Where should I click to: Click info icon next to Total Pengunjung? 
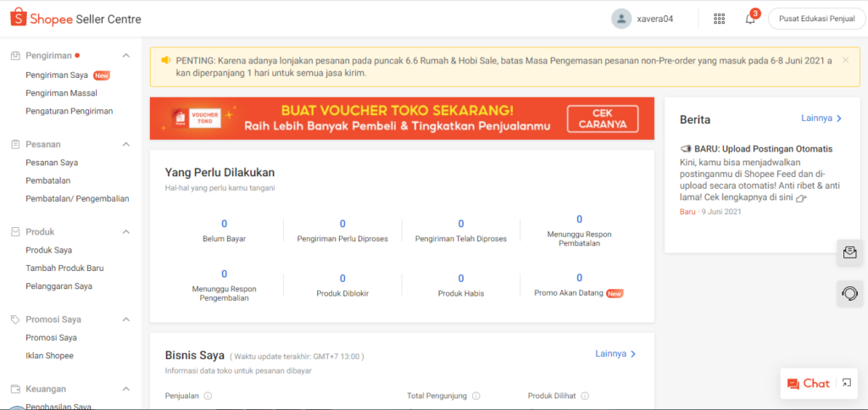(476, 396)
